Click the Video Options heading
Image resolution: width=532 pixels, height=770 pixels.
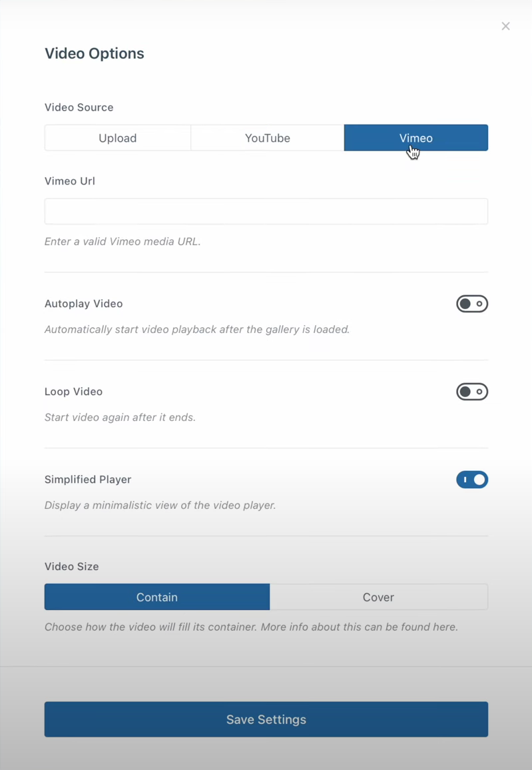94,53
